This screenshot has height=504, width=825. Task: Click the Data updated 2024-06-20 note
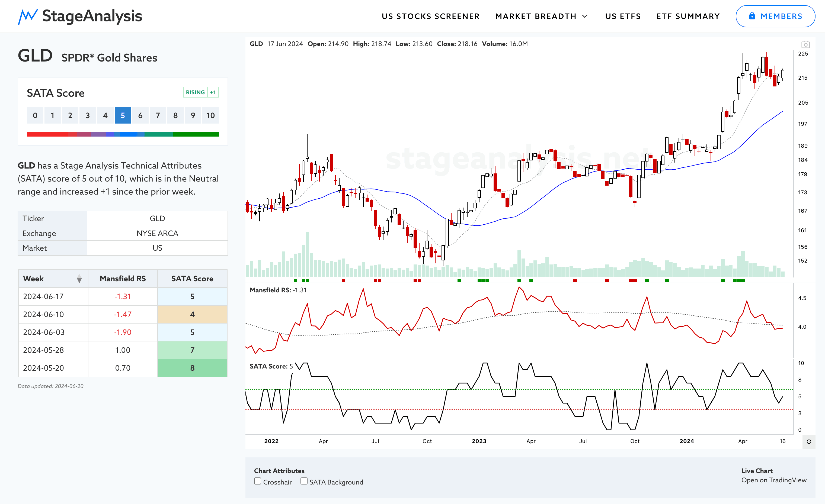pyautogui.click(x=50, y=386)
